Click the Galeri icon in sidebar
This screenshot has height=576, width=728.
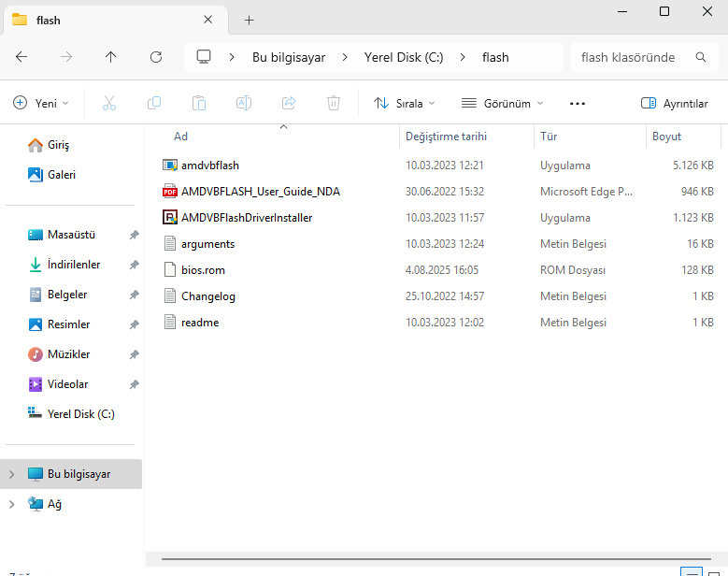click(x=36, y=175)
